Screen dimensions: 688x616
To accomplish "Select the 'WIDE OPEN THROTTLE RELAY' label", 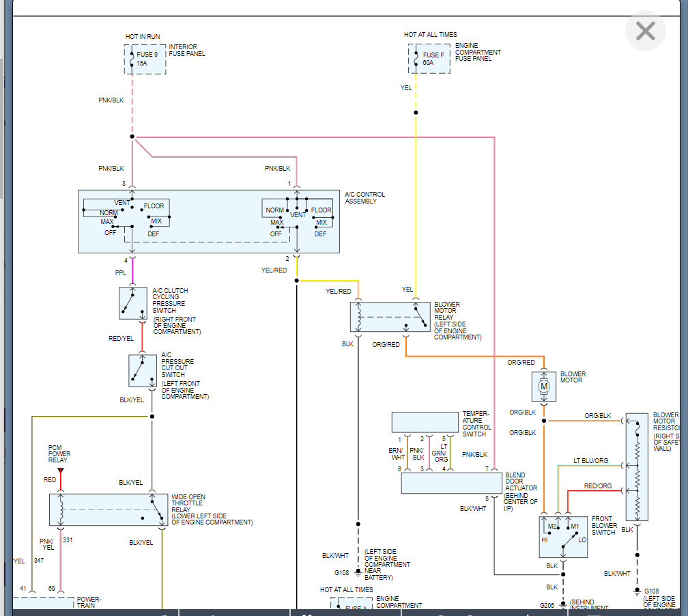I will coord(188,503).
